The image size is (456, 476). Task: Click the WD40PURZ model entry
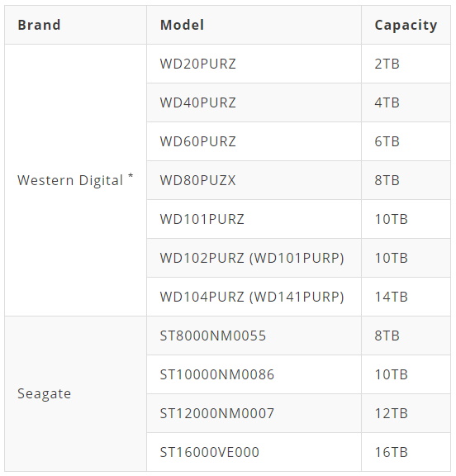254,102
